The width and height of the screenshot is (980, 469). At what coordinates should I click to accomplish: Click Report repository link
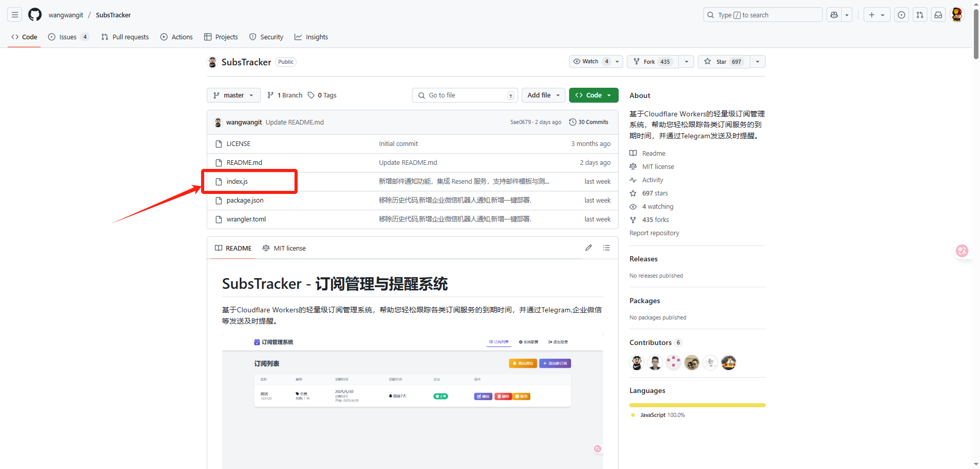point(654,233)
